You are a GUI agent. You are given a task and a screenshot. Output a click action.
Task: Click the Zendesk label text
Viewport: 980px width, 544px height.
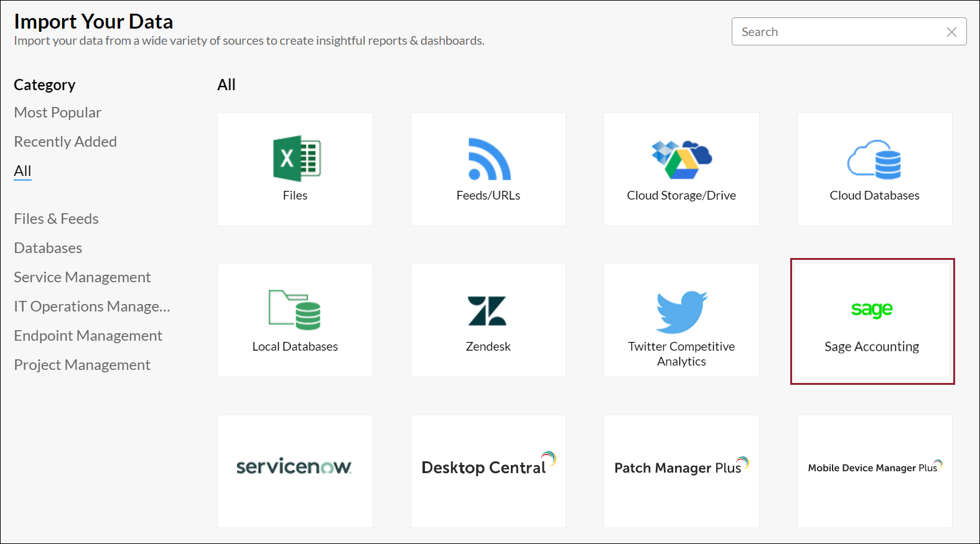point(488,346)
